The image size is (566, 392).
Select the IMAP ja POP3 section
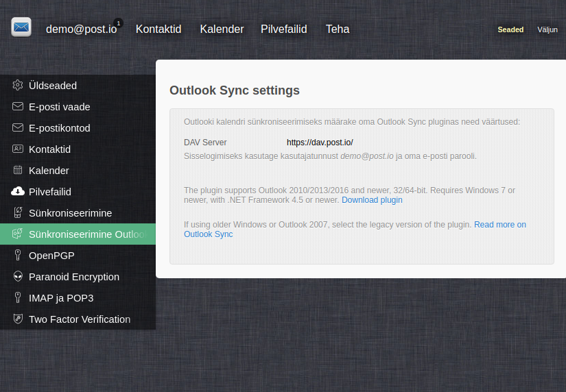(78, 298)
